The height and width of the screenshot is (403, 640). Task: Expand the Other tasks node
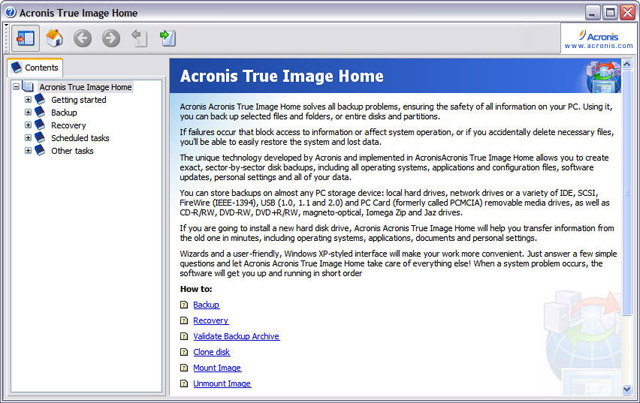[x=28, y=151]
